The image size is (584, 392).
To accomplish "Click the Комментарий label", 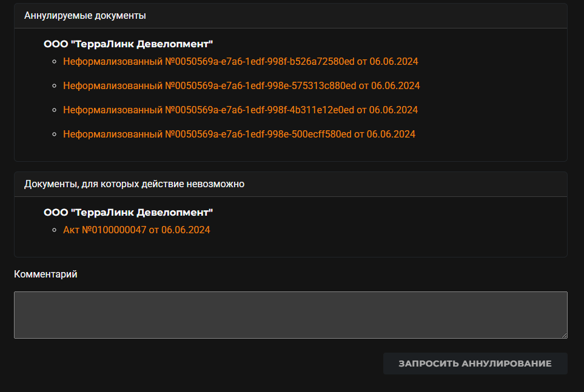I will [45, 274].
